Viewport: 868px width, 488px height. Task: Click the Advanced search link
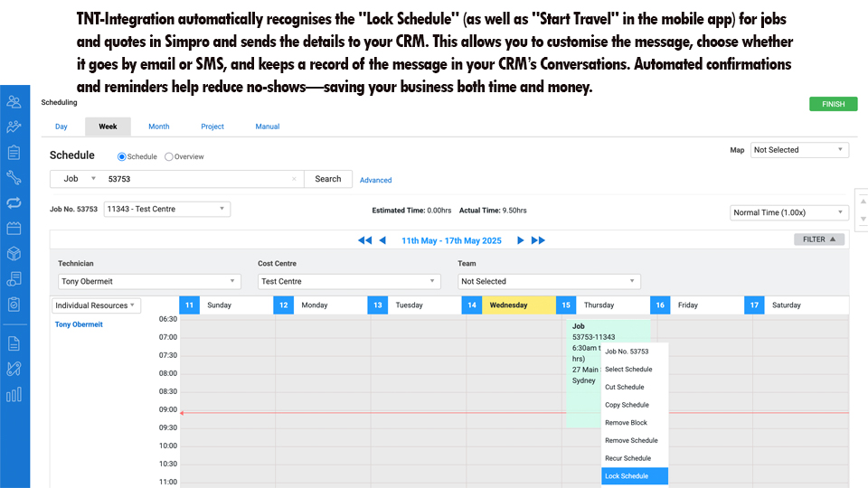click(375, 180)
